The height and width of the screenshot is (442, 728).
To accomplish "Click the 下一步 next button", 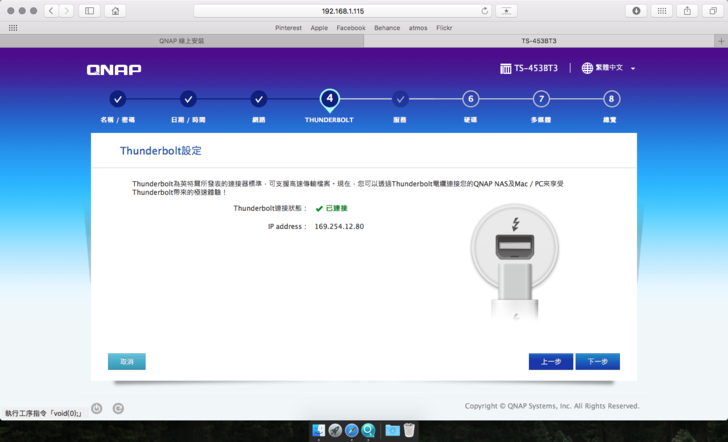I will [597, 361].
